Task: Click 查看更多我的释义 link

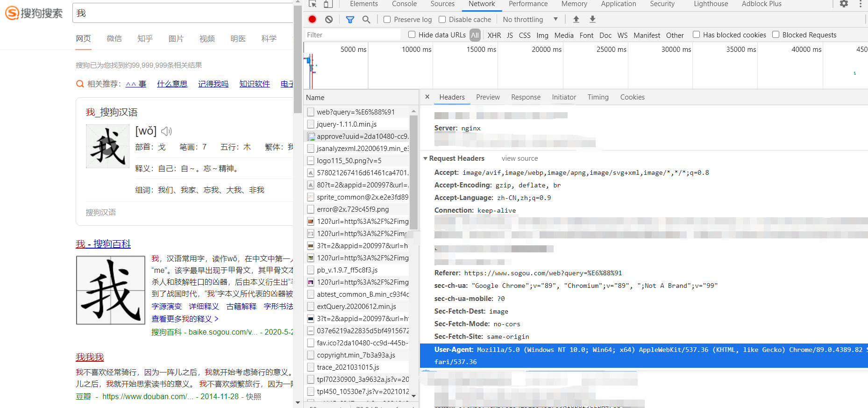Action: pos(185,319)
